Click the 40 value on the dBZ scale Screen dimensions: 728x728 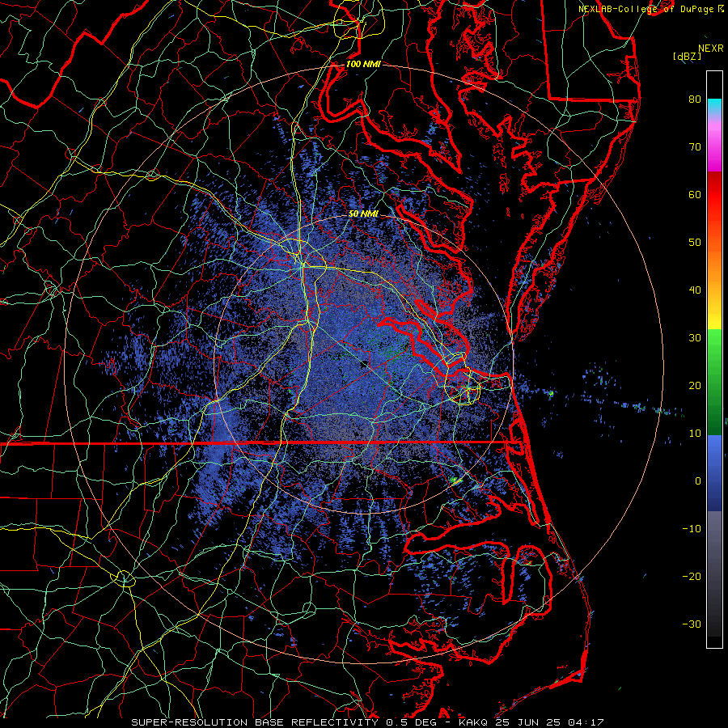pos(695,290)
